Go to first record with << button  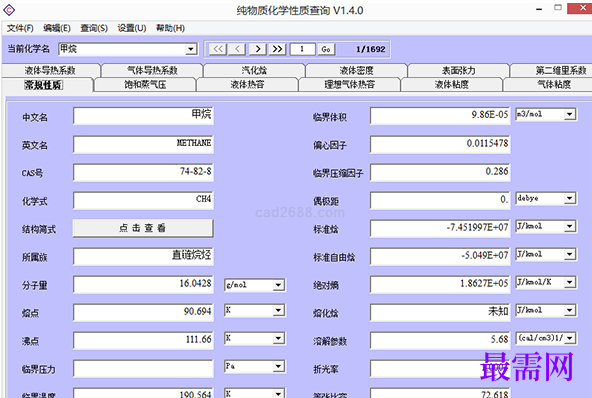tap(218, 49)
